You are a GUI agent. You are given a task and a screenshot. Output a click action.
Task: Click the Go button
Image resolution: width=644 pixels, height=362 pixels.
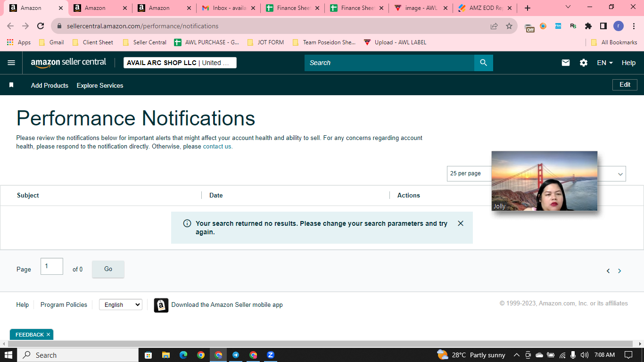[x=108, y=269]
